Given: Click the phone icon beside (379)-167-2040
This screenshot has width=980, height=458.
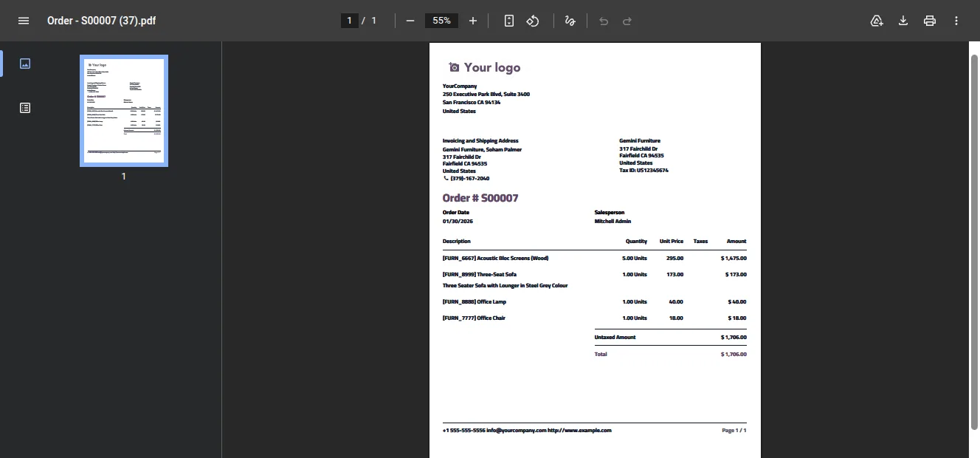Looking at the screenshot, I should [446, 178].
